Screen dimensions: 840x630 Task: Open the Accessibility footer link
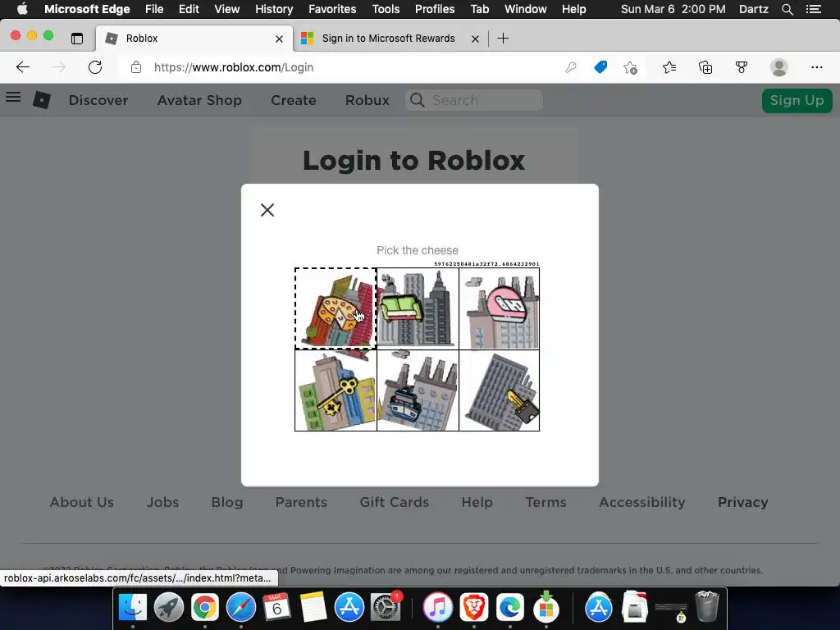641,502
